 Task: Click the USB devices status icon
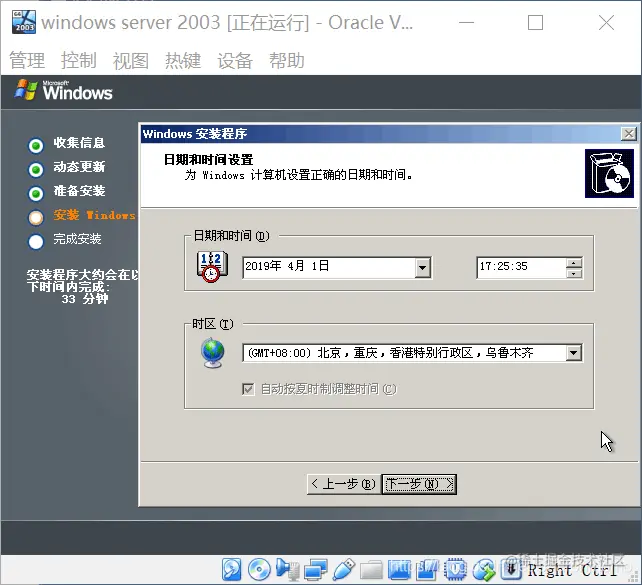pos(344,569)
